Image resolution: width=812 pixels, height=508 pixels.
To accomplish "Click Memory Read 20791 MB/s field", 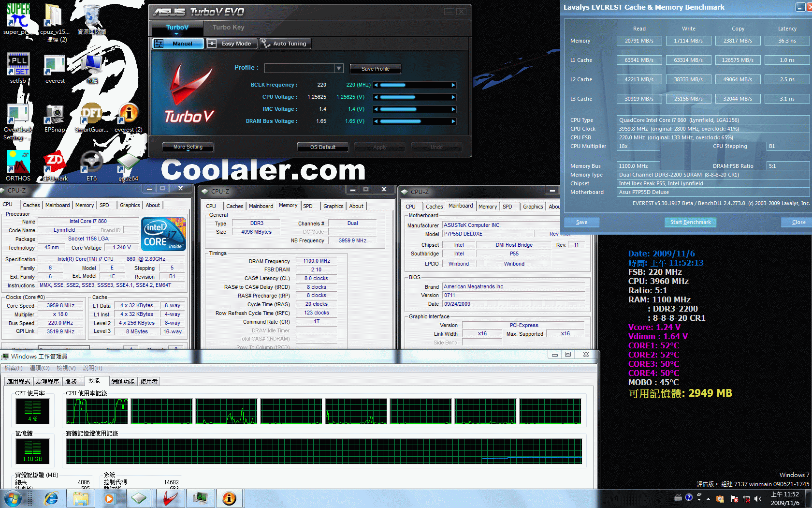I will 639,41.
